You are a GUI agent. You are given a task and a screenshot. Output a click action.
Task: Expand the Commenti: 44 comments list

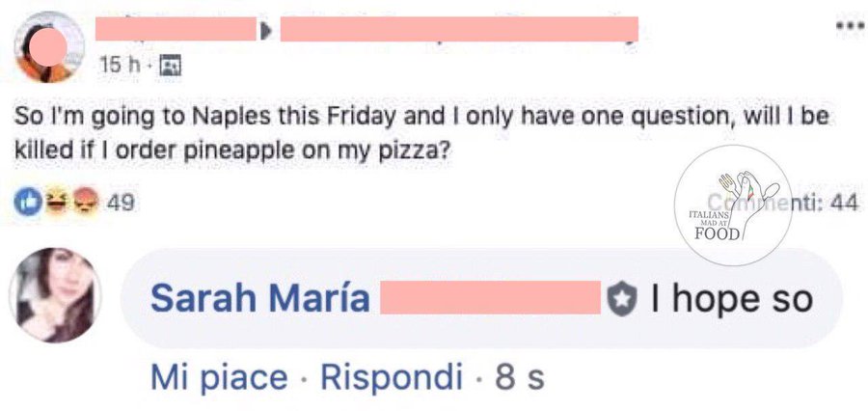pos(809,204)
